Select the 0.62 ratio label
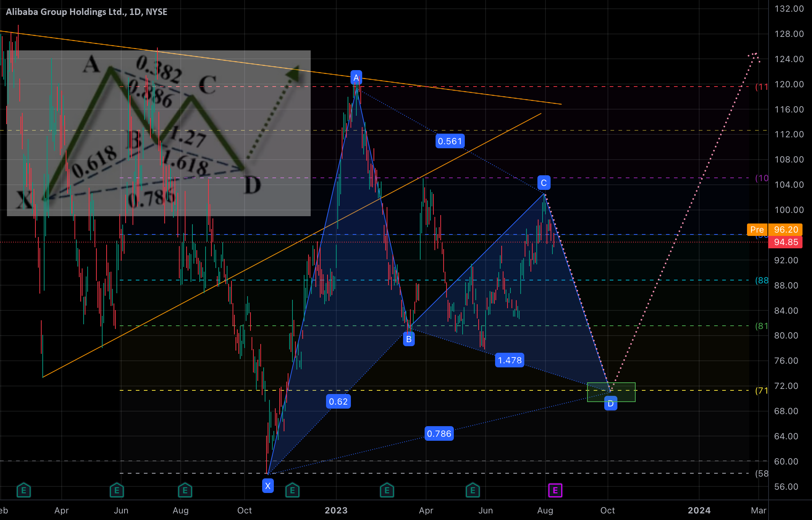The image size is (812, 520). tap(338, 401)
